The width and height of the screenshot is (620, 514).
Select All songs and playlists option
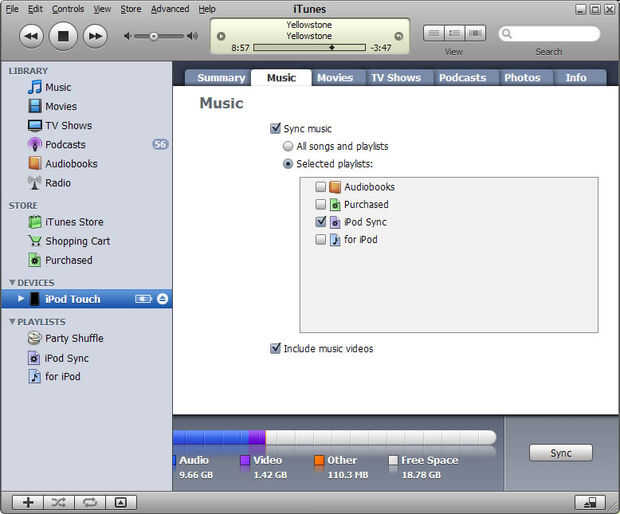click(288, 146)
